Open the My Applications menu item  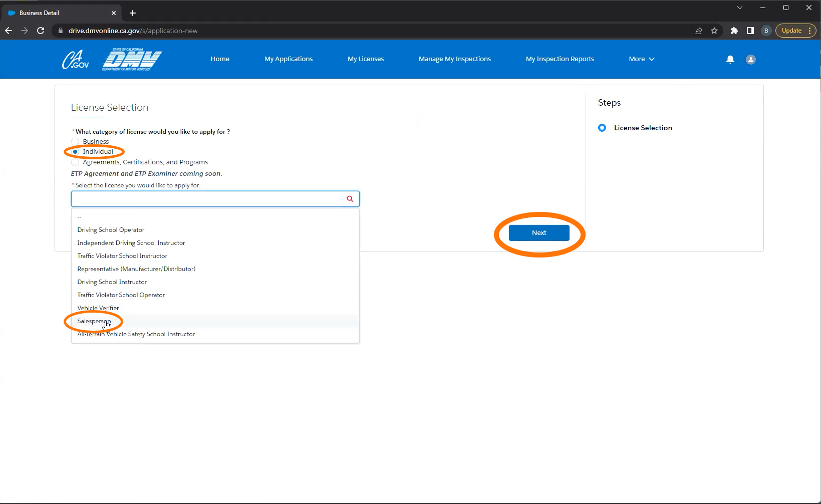point(288,59)
